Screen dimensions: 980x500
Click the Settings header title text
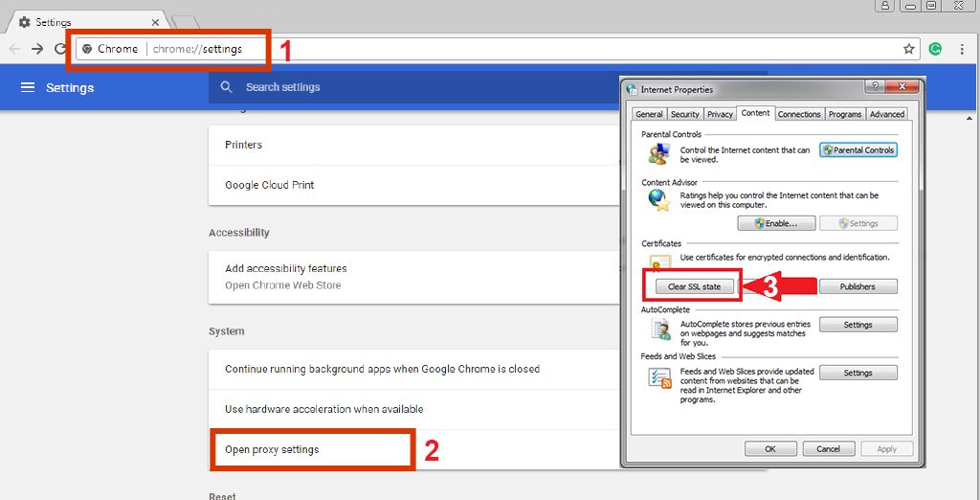(70, 87)
